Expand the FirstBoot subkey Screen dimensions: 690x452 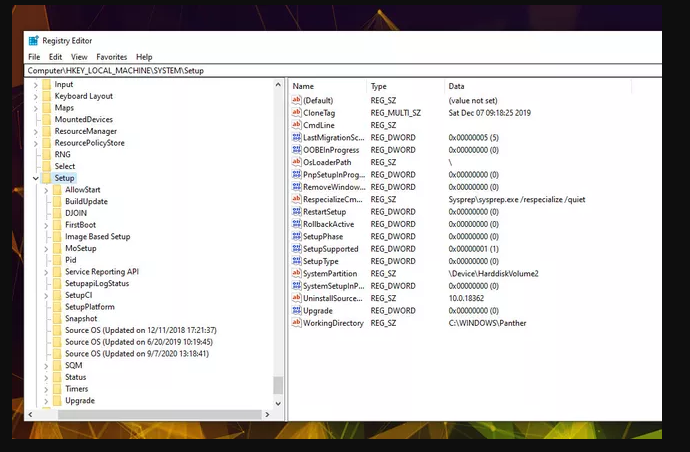[46, 225]
